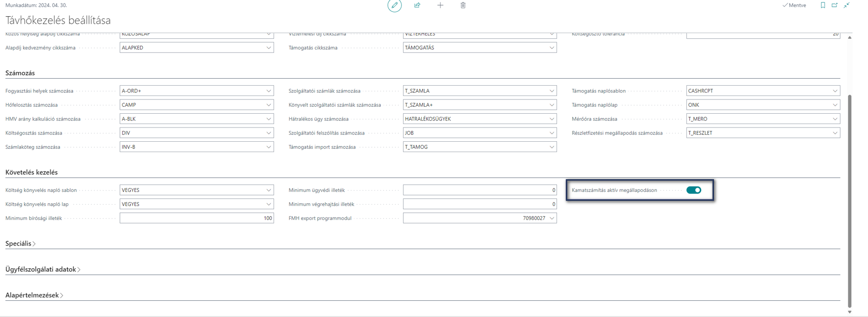Click the Alapdíj kedvezmény cikkszáma ALAPKED field
868x317 pixels.
pyautogui.click(x=197, y=48)
